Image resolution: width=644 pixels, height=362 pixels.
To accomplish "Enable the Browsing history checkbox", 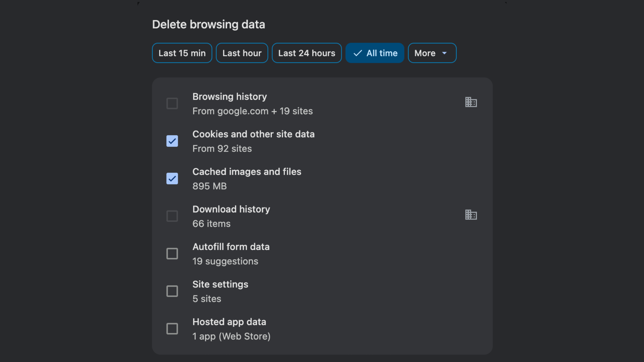I will click(x=172, y=103).
